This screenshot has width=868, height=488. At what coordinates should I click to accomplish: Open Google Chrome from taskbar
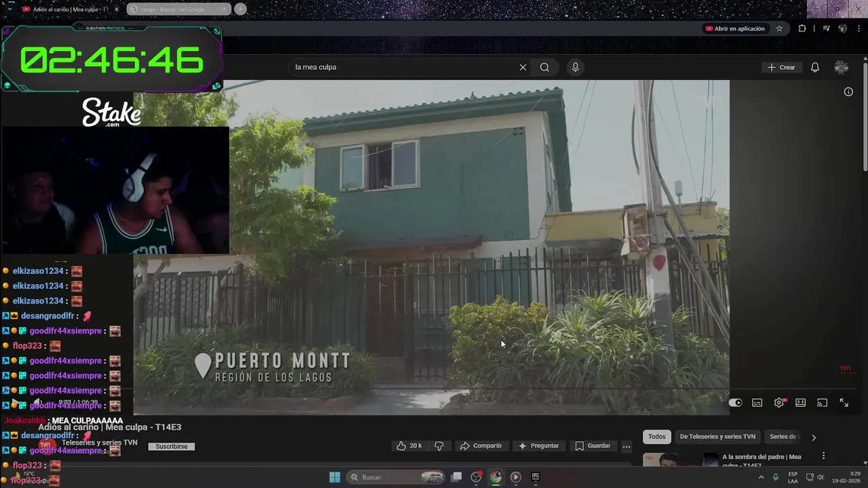[x=496, y=477]
